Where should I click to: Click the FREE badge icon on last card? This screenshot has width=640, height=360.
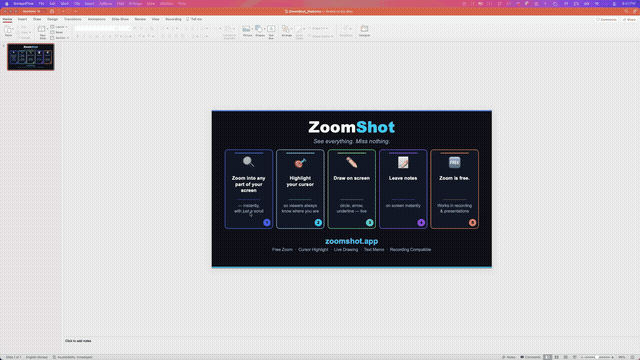(454, 162)
